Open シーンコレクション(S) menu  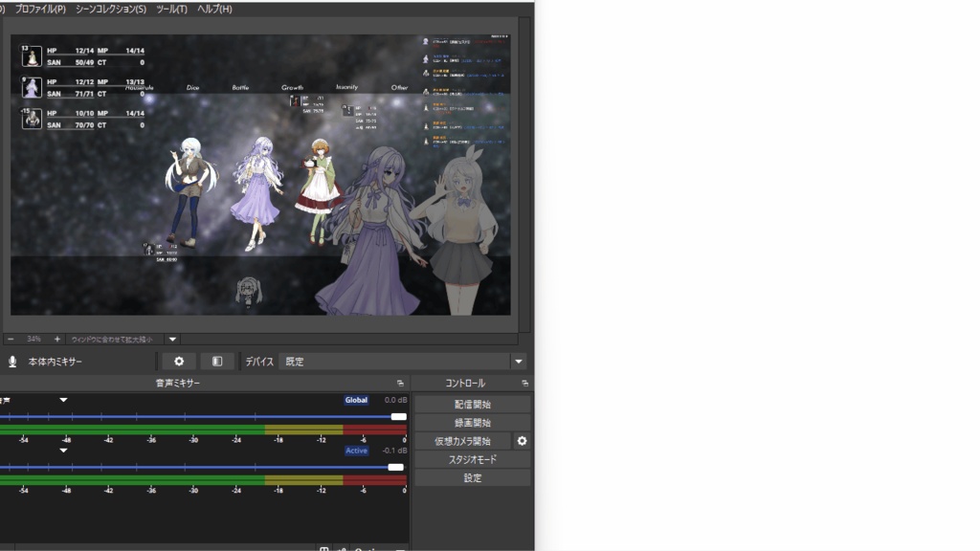click(111, 9)
